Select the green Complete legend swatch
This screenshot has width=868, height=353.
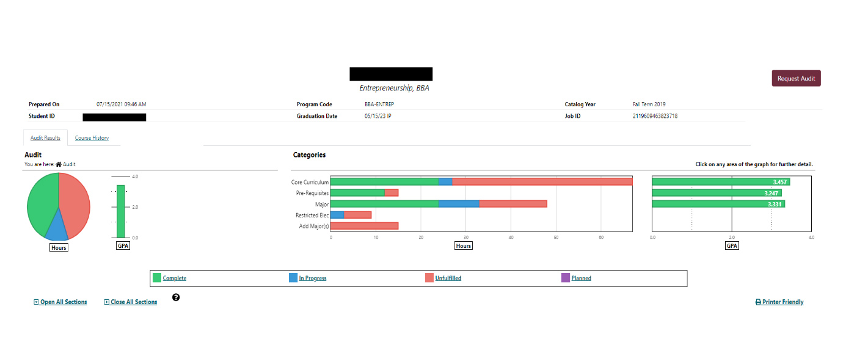156,278
